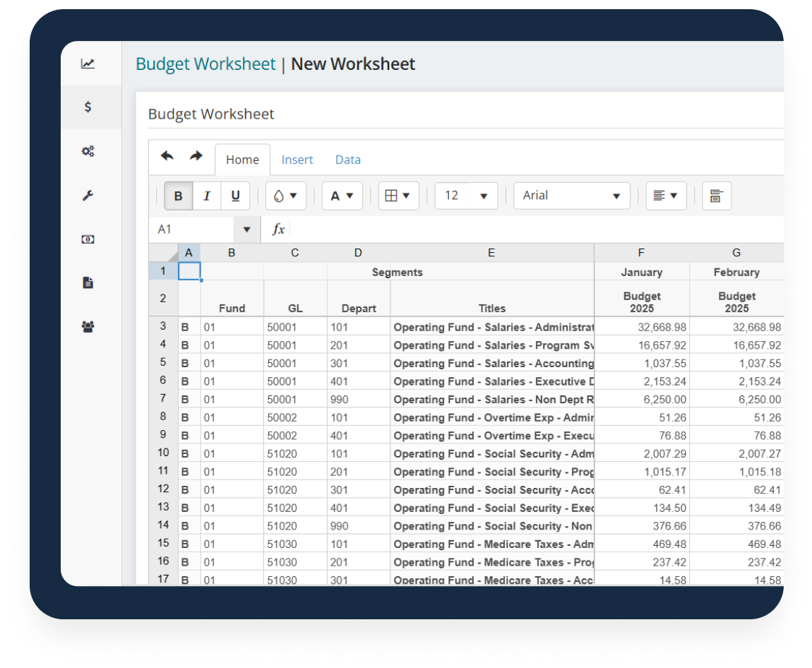
Task: Select the dollar sign budget icon
Action: [x=88, y=107]
